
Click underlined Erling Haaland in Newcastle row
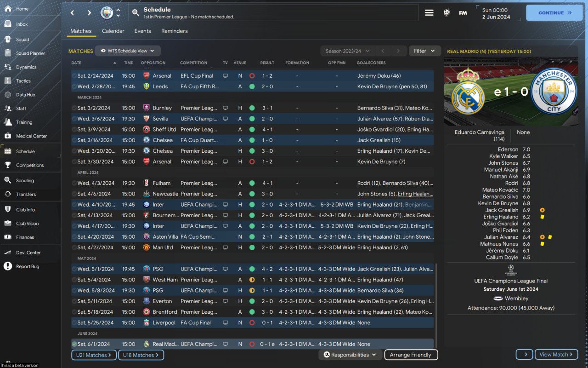pyautogui.click(x=415, y=194)
